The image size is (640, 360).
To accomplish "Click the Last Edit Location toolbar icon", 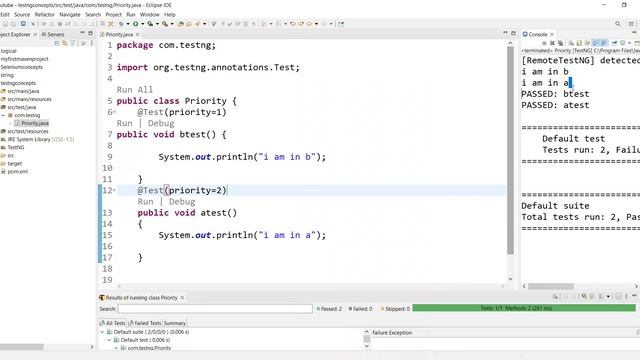I will [293, 24].
